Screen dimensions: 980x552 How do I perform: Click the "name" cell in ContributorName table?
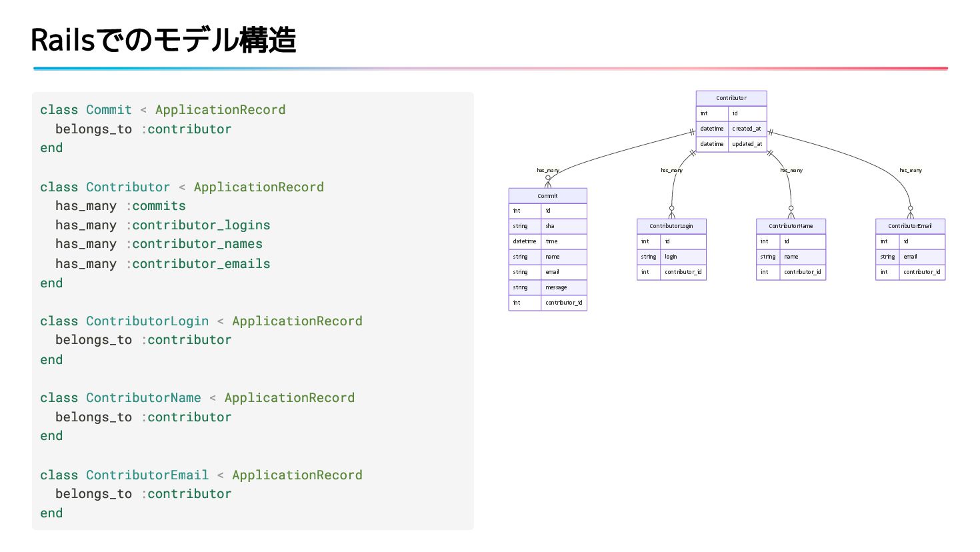click(x=803, y=257)
